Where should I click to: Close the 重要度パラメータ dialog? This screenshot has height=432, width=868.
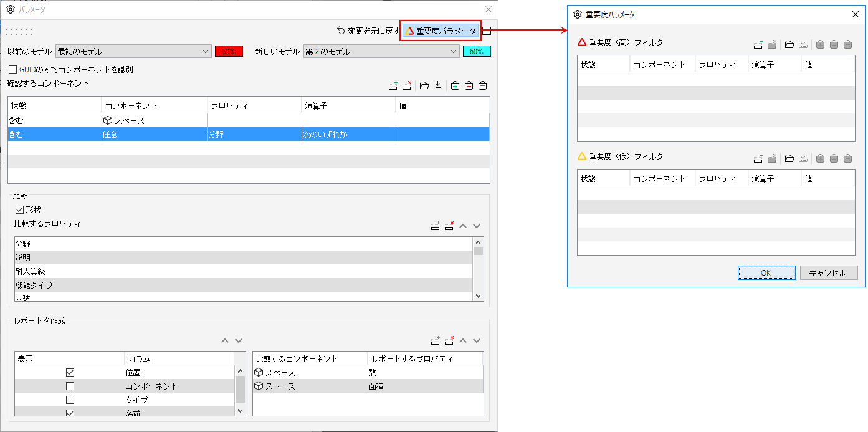[855, 14]
